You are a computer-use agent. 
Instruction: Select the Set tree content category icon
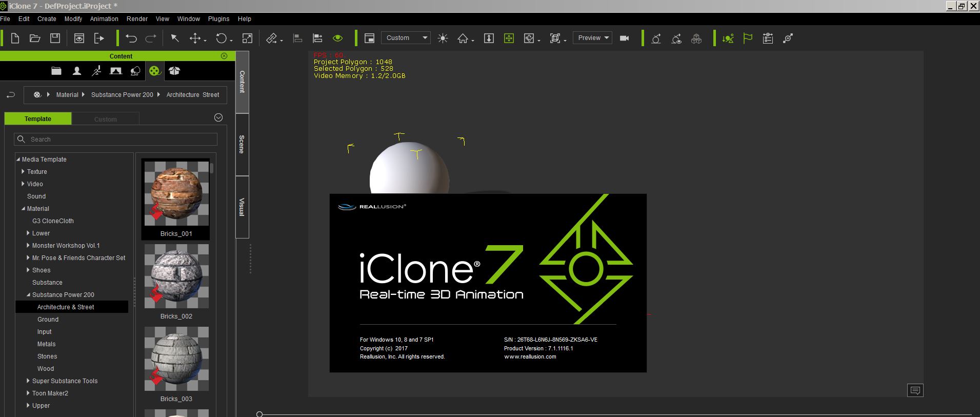pos(135,71)
